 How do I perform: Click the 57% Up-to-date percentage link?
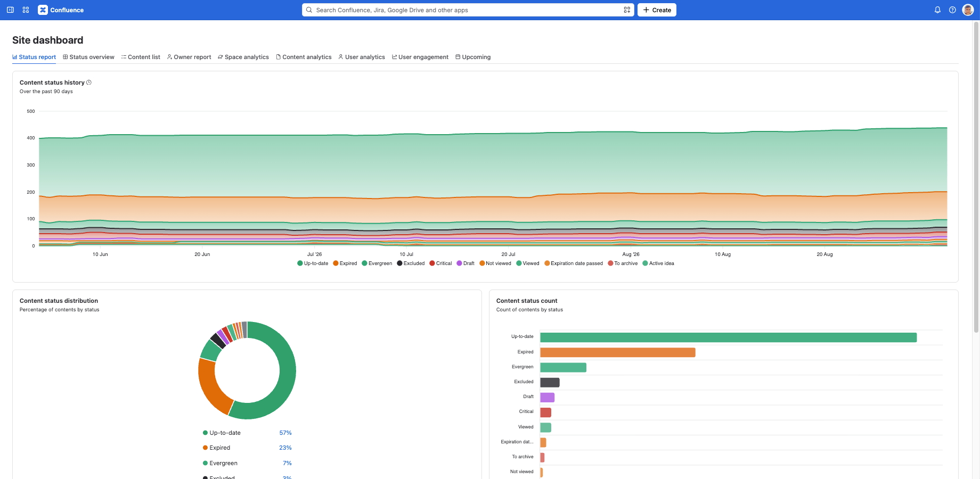click(285, 433)
